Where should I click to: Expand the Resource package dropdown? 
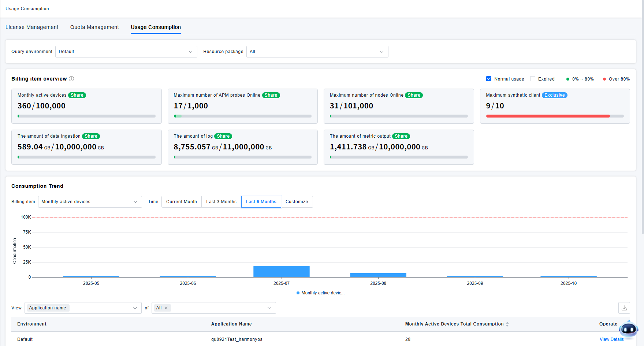click(x=317, y=52)
